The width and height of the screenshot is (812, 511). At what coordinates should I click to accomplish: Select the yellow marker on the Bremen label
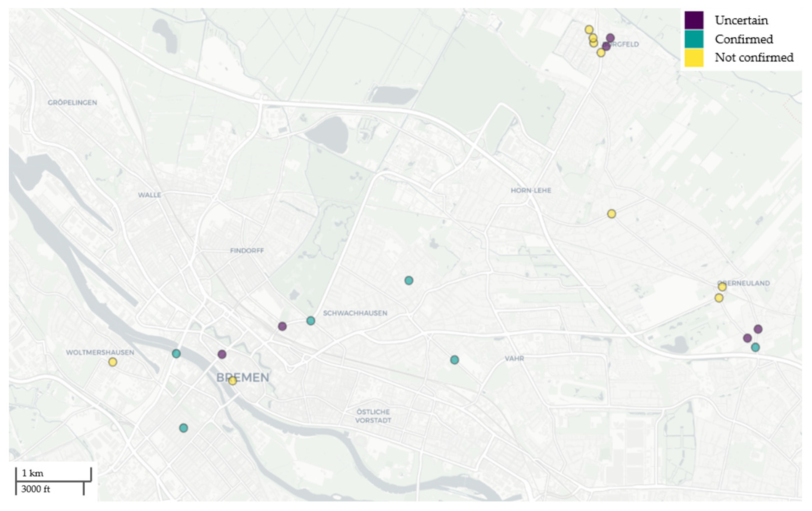(233, 381)
